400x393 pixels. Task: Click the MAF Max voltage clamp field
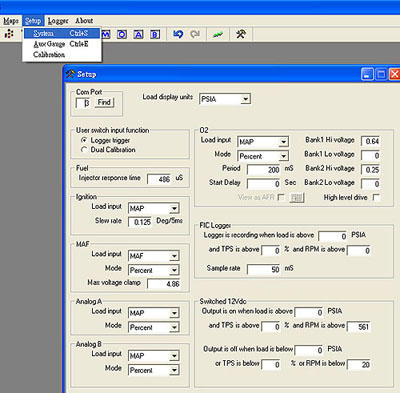coord(164,284)
